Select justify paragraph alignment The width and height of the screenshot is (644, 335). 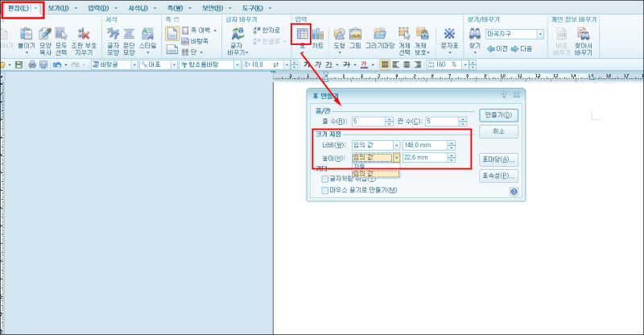(385, 64)
